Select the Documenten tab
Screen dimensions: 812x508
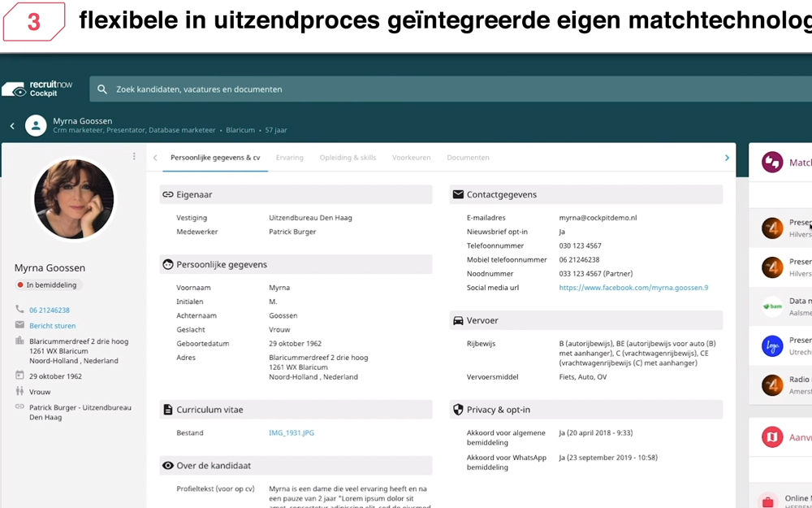[468, 158]
